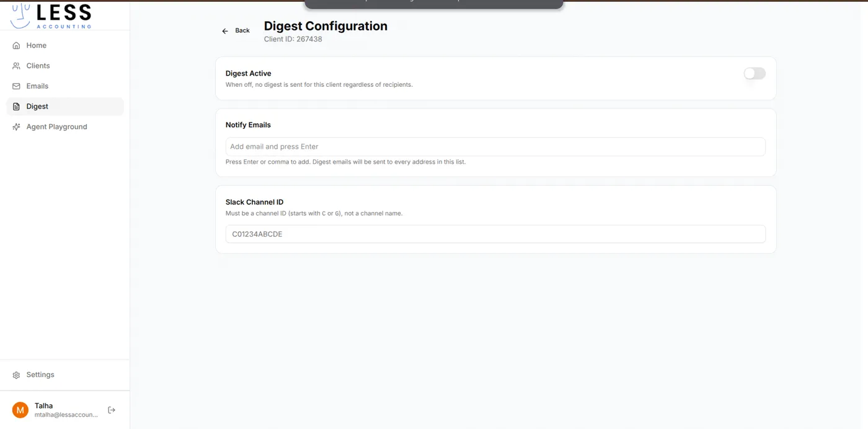
Task: Go back using the Back link
Action: 236,30
